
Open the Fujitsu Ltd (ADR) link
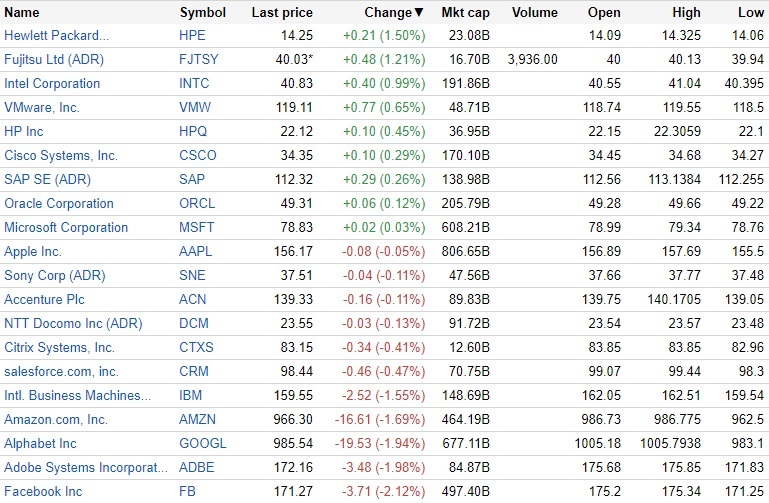(x=54, y=59)
